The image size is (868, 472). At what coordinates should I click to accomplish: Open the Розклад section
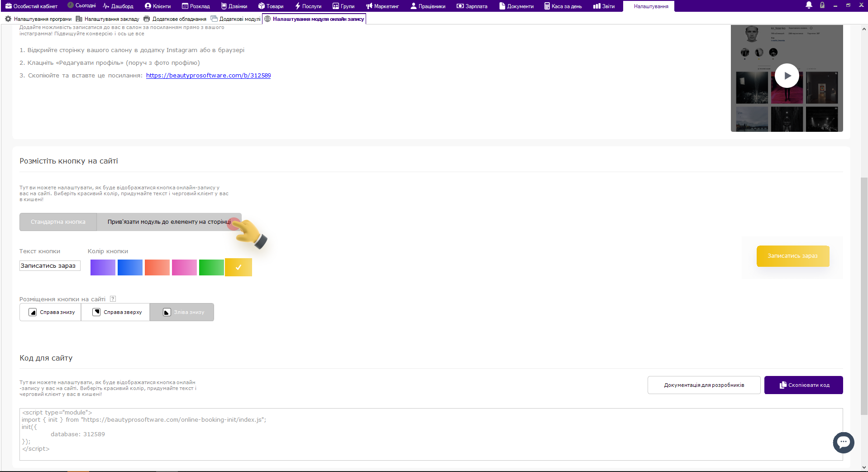196,6
